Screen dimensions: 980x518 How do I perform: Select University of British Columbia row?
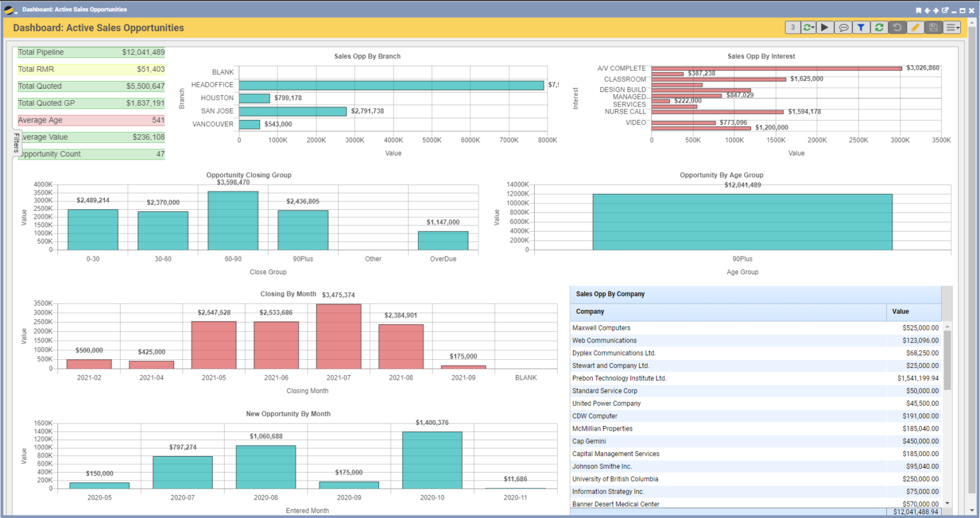(755, 479)
